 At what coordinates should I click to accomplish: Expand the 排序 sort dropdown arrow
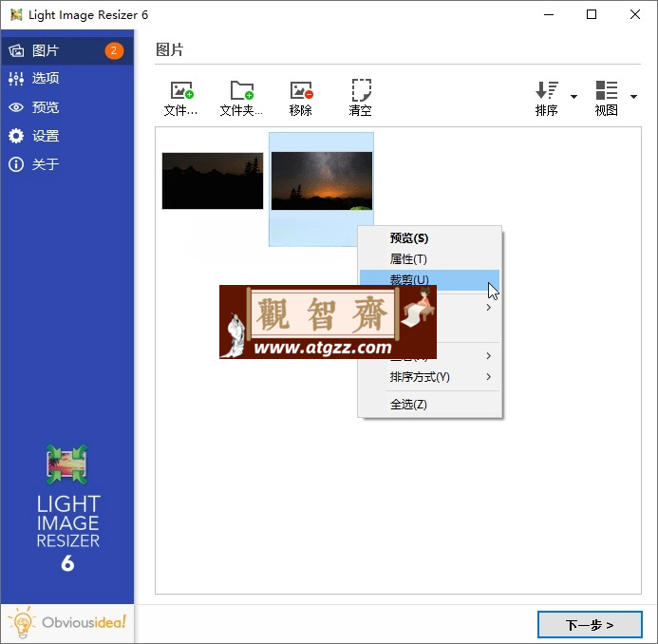(573, 97)
